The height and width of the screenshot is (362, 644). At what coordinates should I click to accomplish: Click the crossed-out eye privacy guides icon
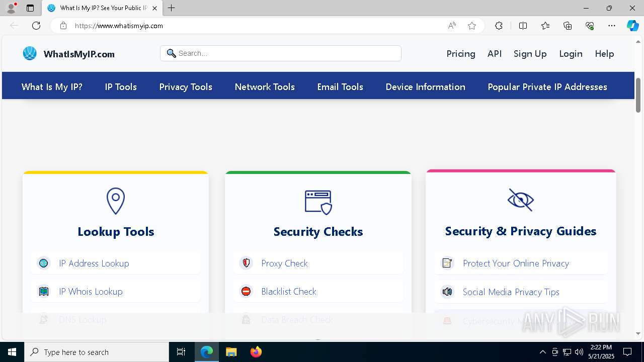pos(520,200)
